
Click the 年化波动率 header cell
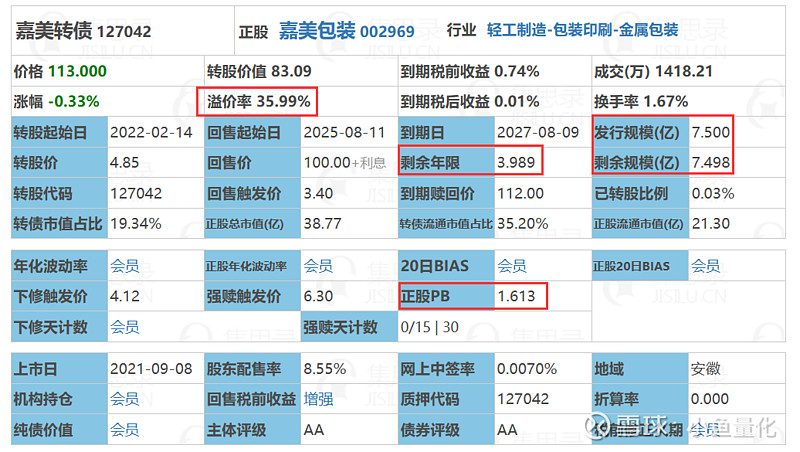click(59, 266)
